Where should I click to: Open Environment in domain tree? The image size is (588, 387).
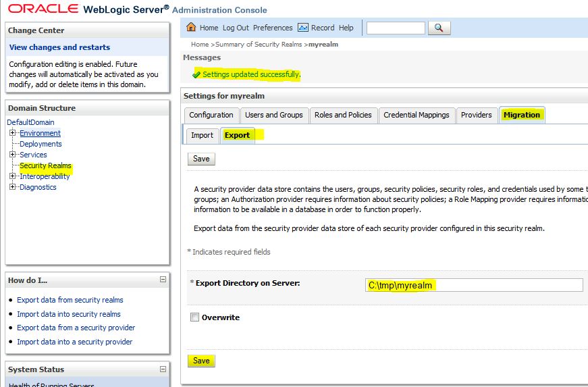coord(40,133)
